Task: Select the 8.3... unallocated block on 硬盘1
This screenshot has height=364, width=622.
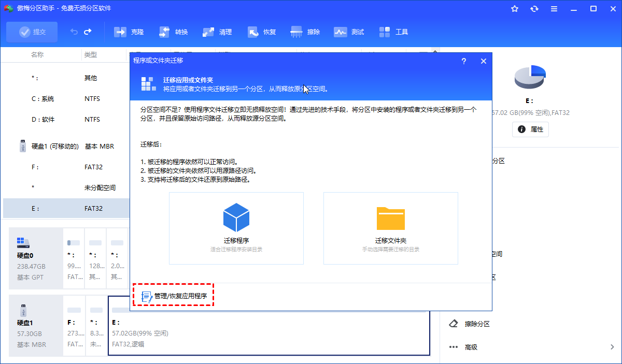Action: click(96, 325)
